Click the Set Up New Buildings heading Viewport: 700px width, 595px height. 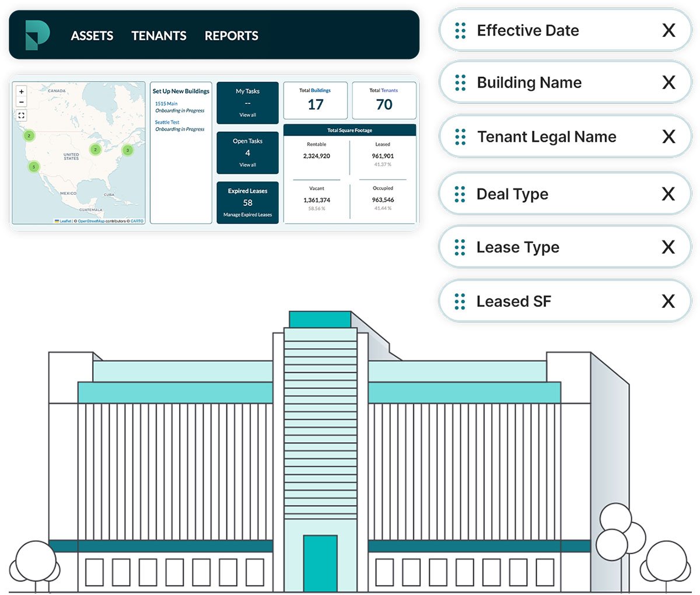181,92
